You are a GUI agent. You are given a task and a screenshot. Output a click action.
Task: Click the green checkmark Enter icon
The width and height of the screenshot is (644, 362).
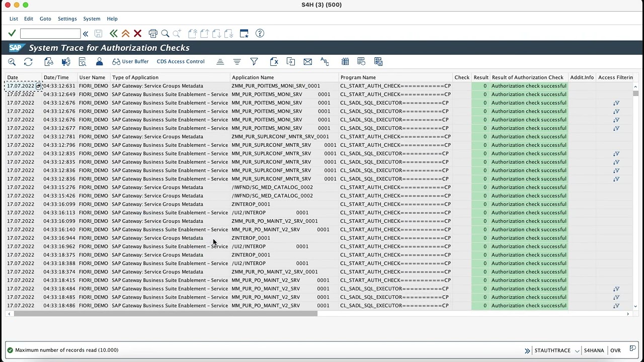coord(12,34)
